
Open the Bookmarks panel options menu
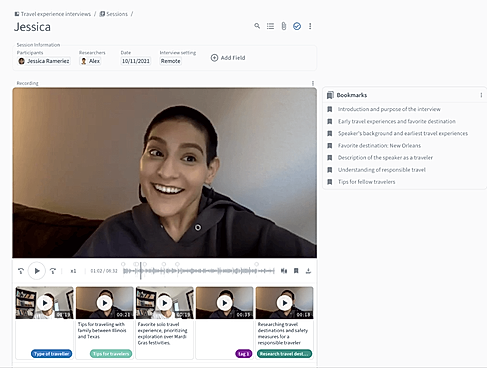[481, 95]
